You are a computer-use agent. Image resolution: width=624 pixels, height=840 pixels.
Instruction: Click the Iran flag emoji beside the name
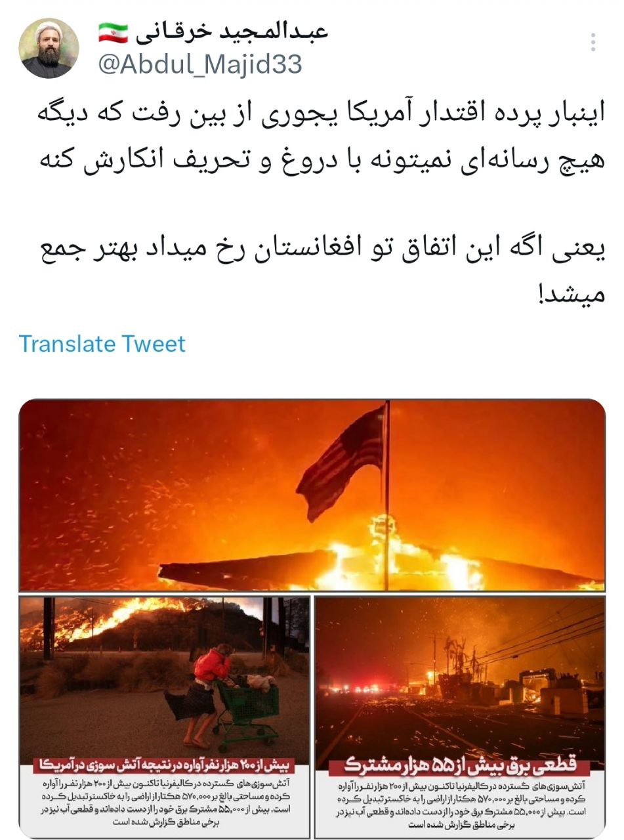pyautogui.click(x=113, y=31)
